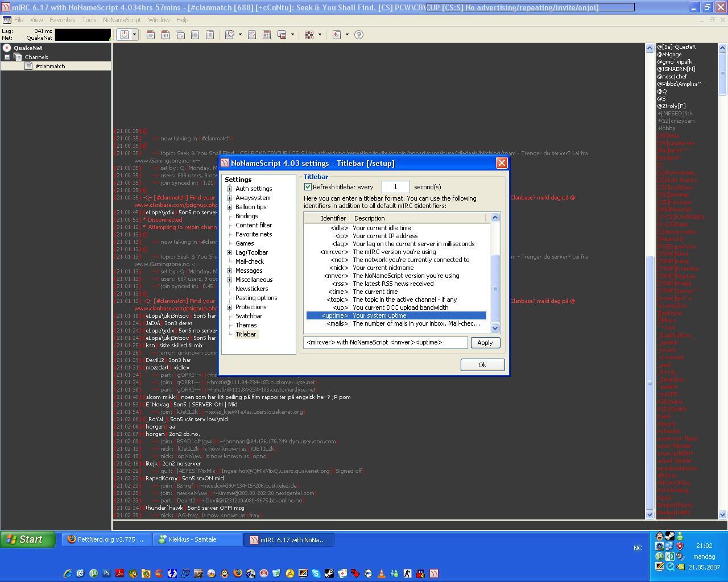
Task: Click nick list scrollbar down arrow
Action: pyautogui.click(x=723, y=514)
